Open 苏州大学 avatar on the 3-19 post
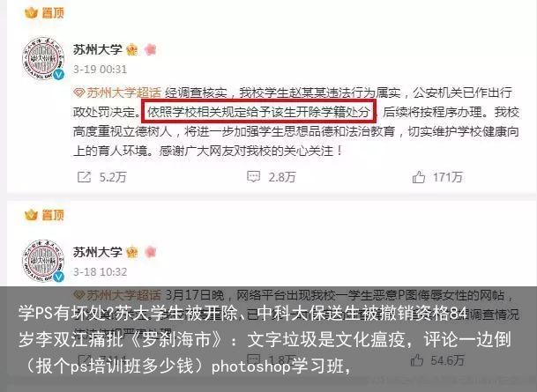 pyautogui.click(x=43, y=59)
